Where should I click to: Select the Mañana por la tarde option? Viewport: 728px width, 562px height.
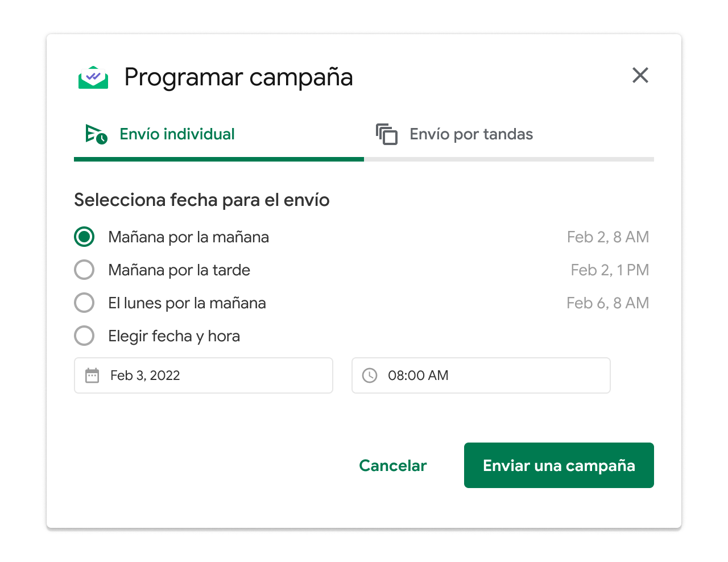pos(84,270)
